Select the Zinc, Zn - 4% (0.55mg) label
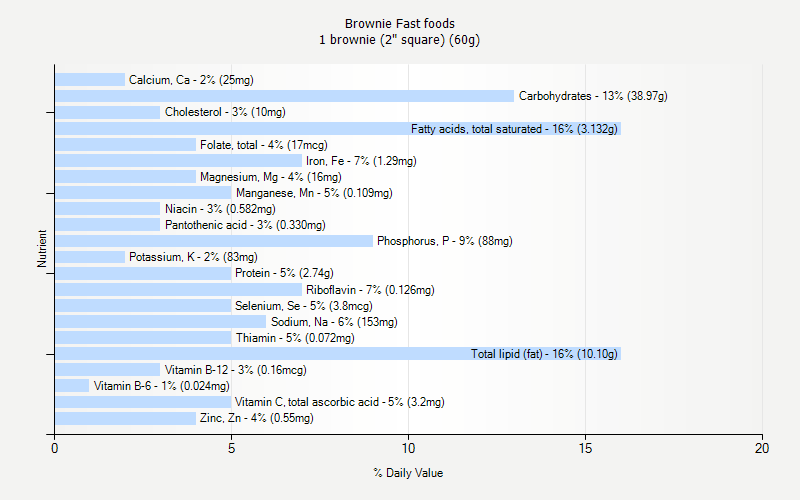 pyautogui.click(x=257, y=418)
